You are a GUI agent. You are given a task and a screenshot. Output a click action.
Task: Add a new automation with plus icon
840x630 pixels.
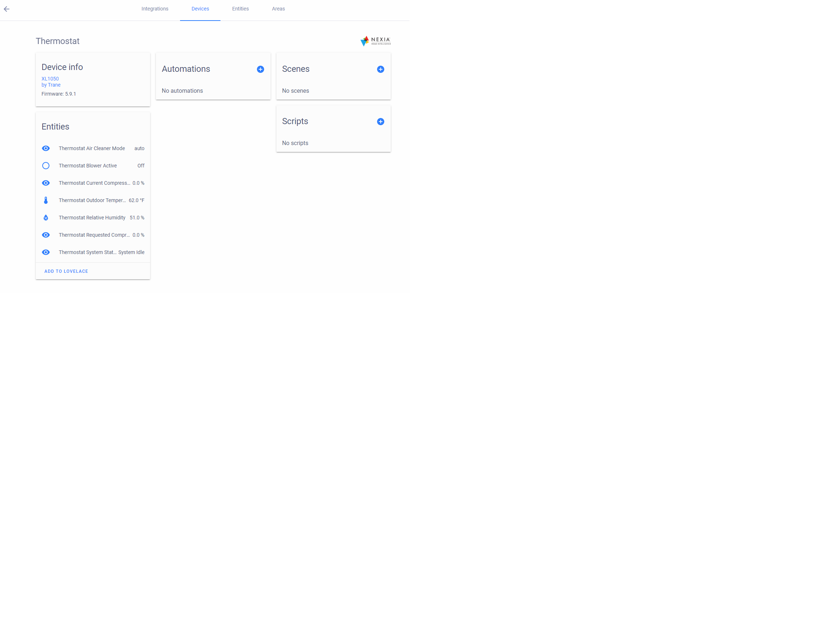(x=260, y=69)
